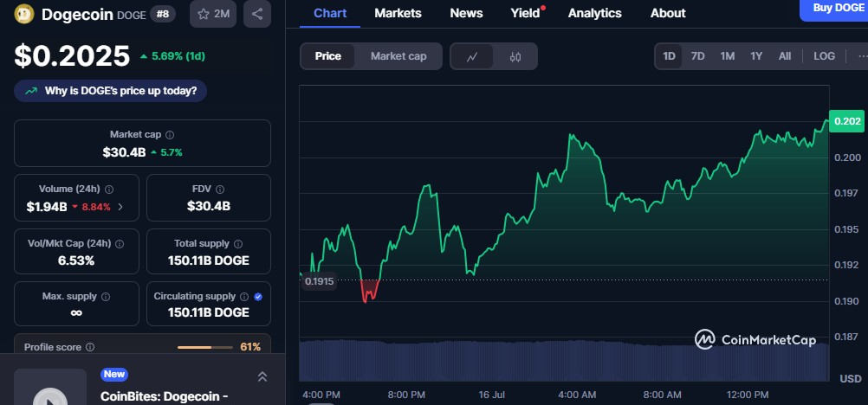Open Why is DOGE's price up today?

[111, 91]
